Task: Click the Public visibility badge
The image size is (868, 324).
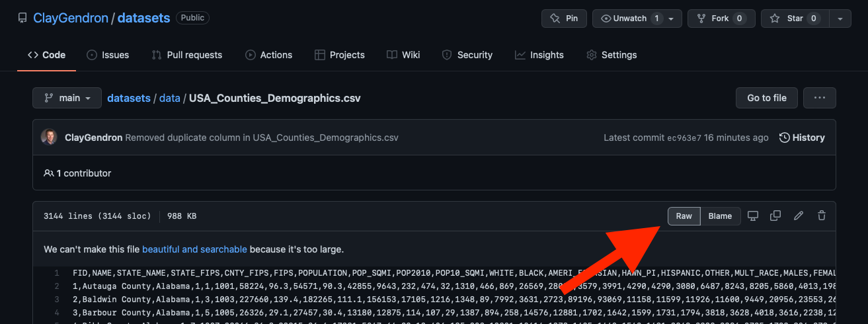Action: point(192,18)
